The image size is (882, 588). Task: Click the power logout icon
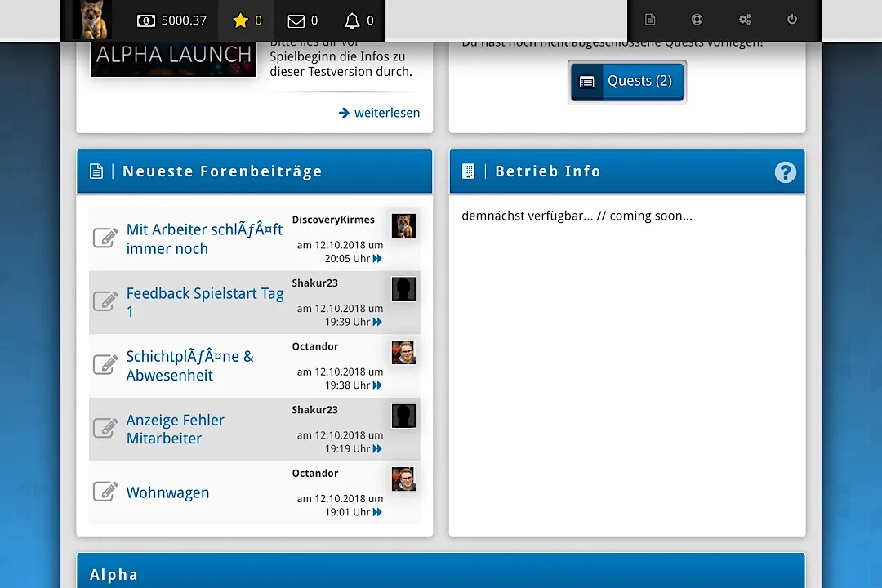coord(791,20)
